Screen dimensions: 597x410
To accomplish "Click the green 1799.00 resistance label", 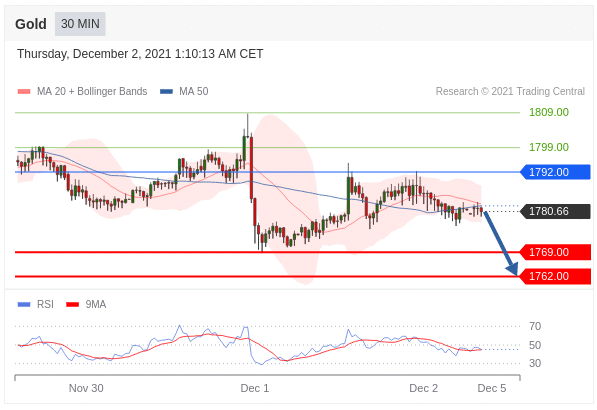I will pyautogui.click(x=549, y=147).
